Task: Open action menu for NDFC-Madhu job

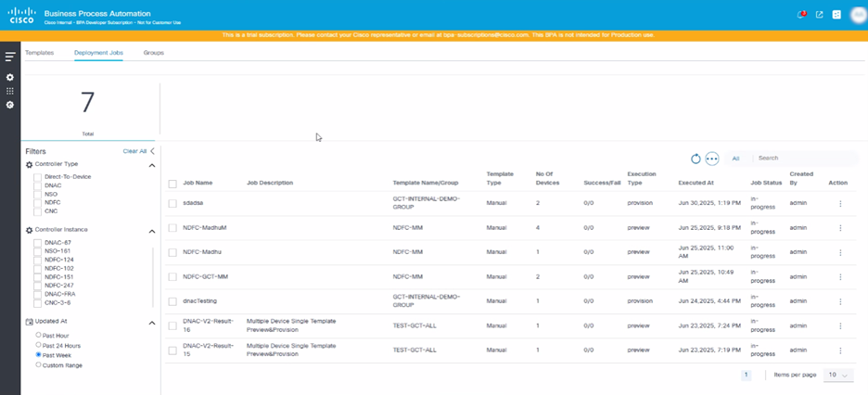Action: [840, 252]
